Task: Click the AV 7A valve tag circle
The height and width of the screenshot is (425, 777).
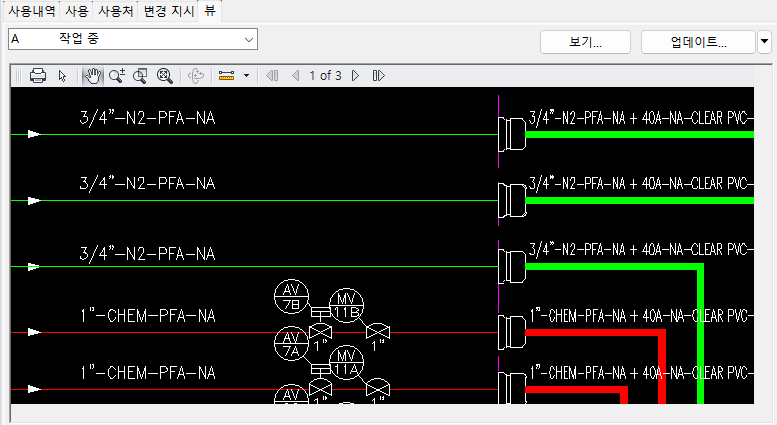Action: click(x=291, y=343)
